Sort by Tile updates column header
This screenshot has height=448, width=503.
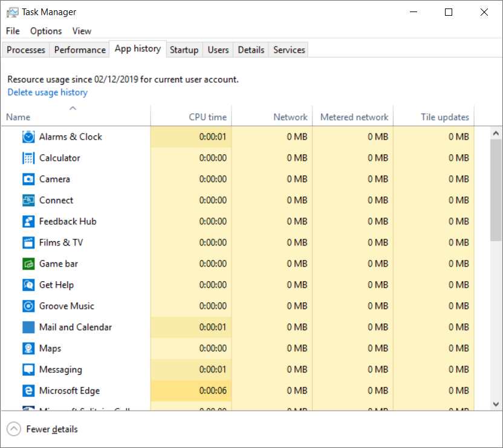[x=433, y=115]
